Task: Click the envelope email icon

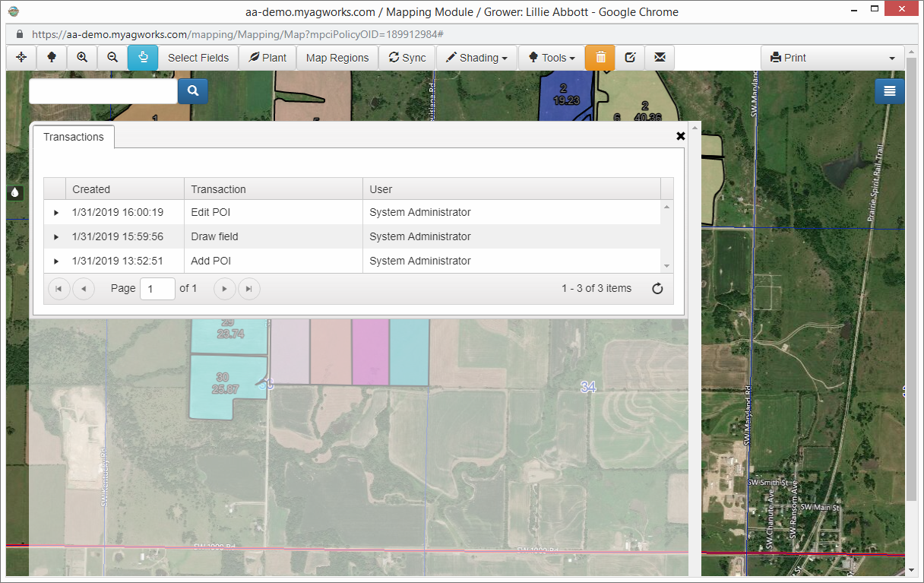Action: [660, 58]
